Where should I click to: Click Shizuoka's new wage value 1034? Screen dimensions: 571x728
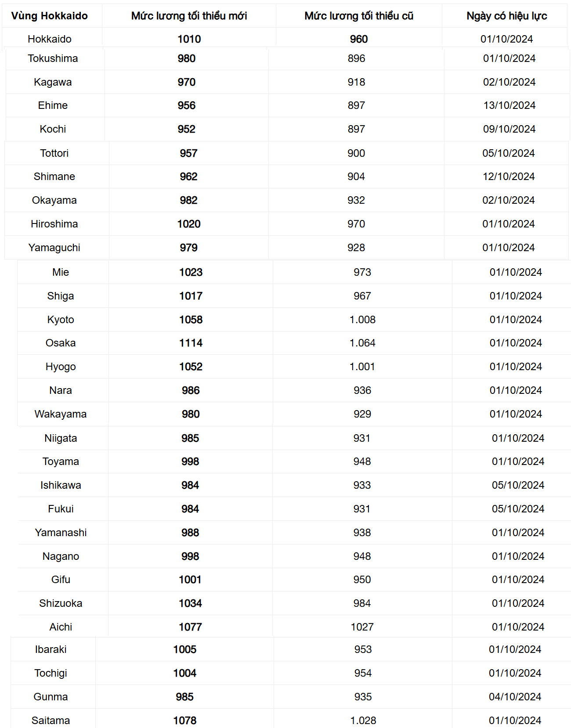click(x=190, y=603)
